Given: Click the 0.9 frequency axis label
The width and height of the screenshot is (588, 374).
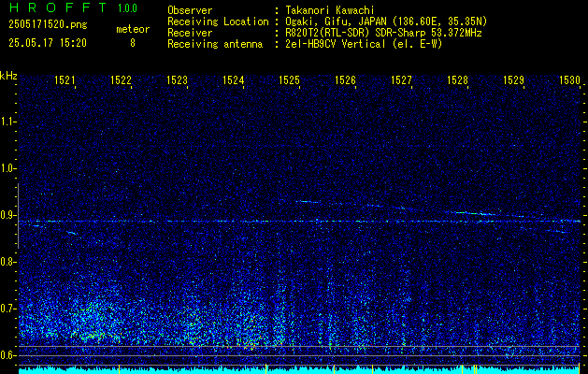Looking at the screenshot, I should (7, 215).
